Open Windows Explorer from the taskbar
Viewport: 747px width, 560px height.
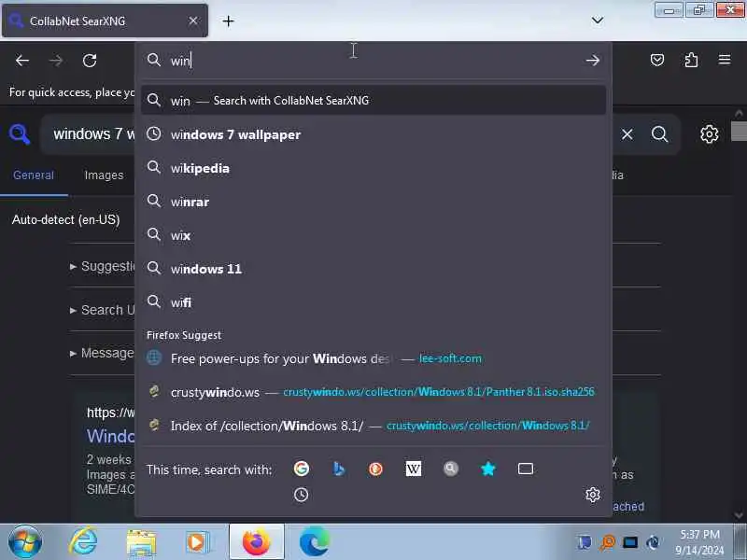pyautogui.click(x=141, y=543)
